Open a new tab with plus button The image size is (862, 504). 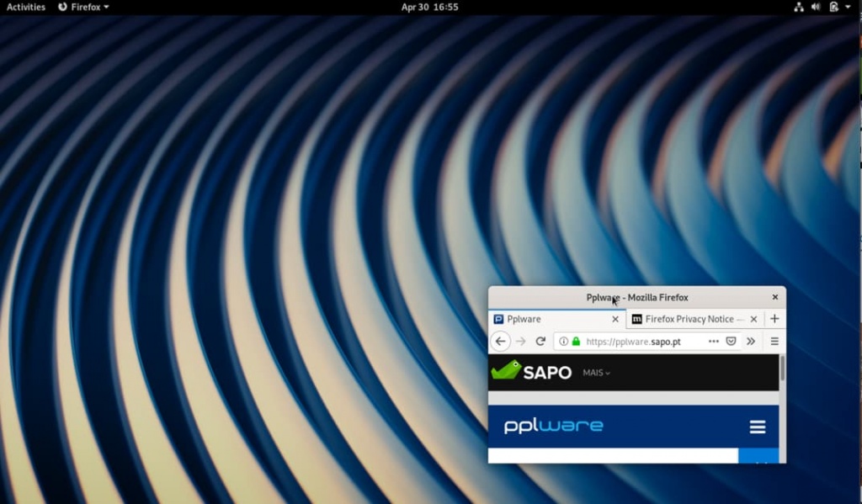[x=774, y=319]
